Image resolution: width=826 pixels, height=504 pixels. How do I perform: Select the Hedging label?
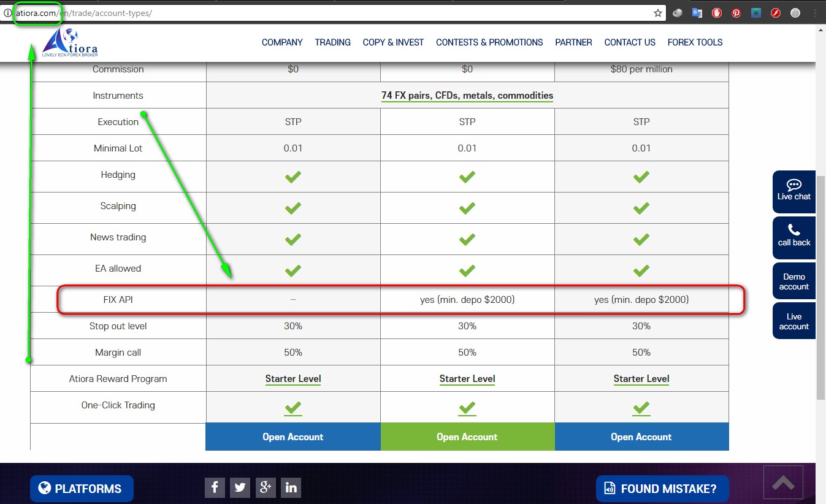[118, 175]
